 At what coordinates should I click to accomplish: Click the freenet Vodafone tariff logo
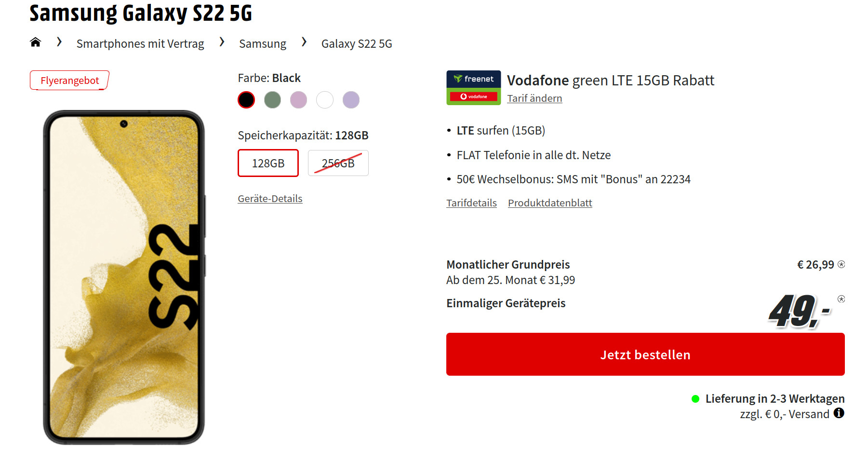tap(473, 88)
